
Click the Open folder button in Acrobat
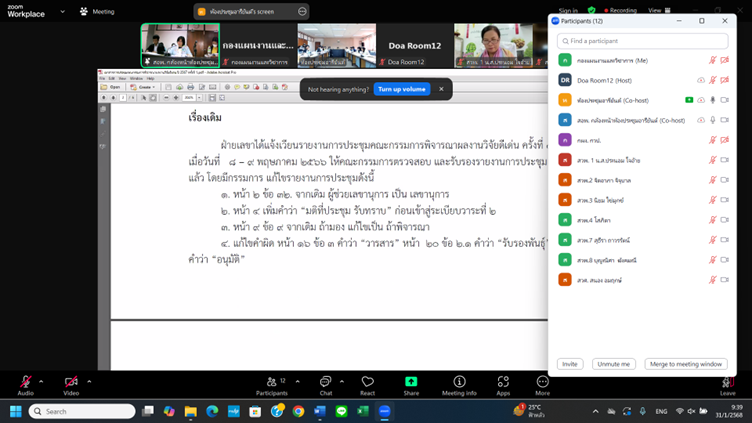click(x=110, y=87)
